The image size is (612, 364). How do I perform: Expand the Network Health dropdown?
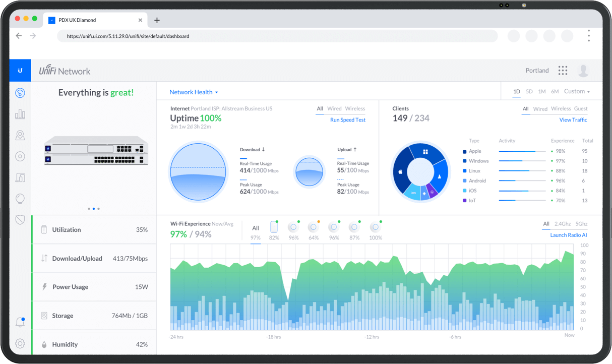194,92
